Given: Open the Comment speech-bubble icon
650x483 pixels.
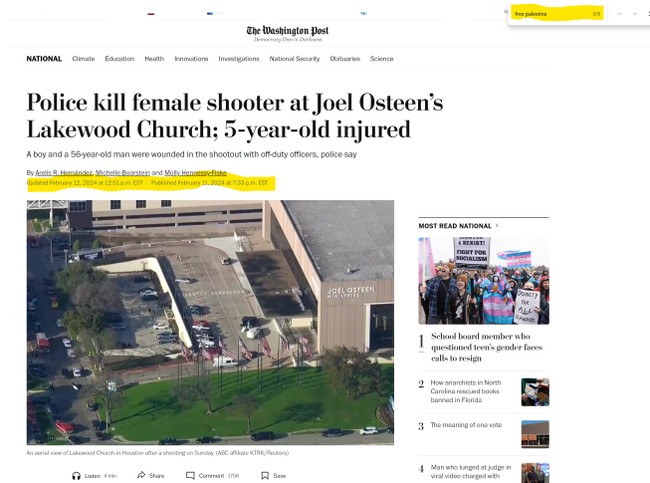Looking at the screenshot, I should [190, 476].
